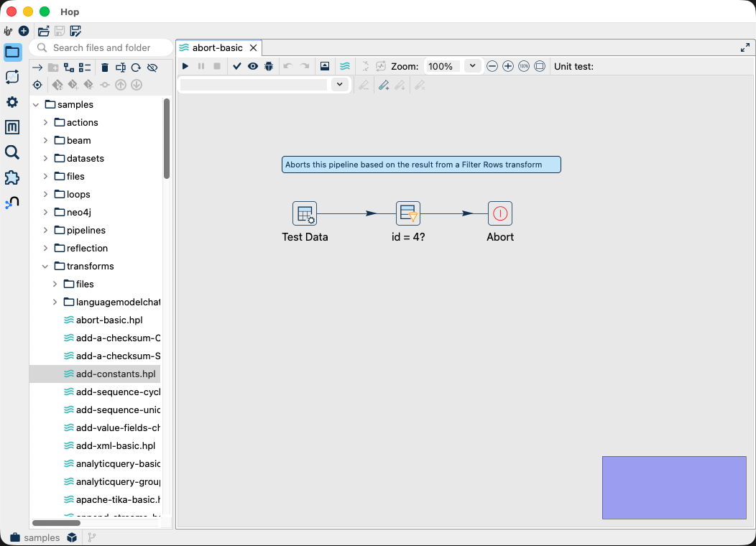Click the purple note rectangle on the canvas
Screen dimensions: 756x546
point(673,487)
